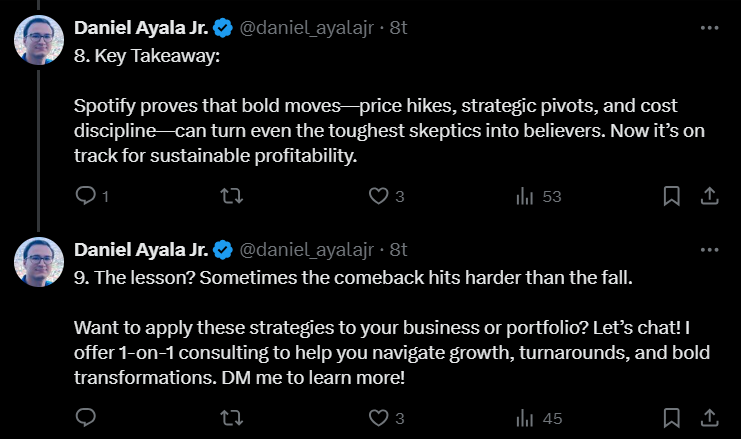The width and height of the screenshot is (741, 439).
Task: Share the Key Takeaway tweet
Action: click(x=709, y=196)
